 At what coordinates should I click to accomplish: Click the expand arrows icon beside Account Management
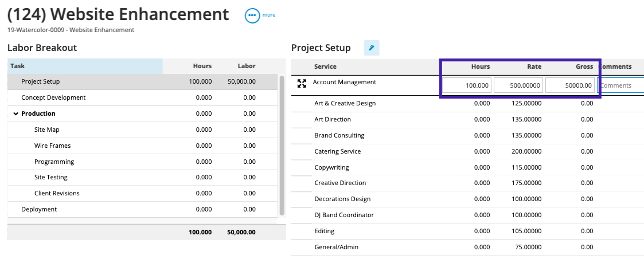[302, 84]
